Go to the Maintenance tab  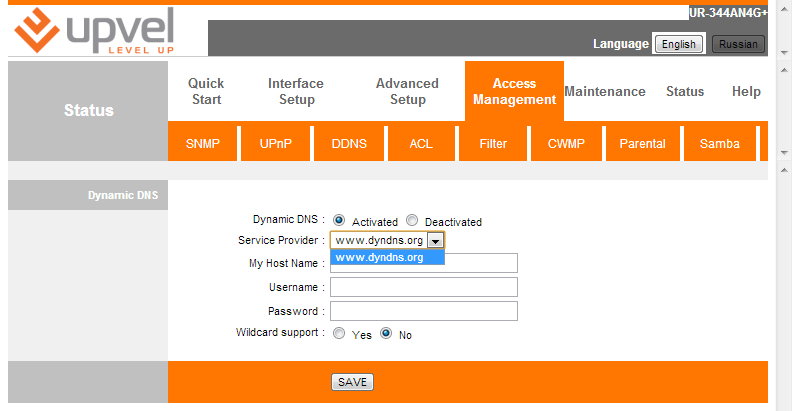point(605,91)
